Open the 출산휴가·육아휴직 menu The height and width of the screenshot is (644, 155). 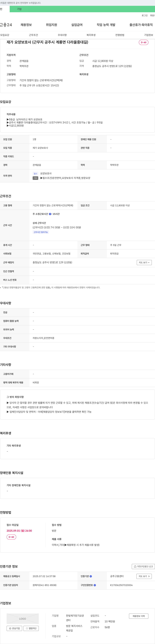point(141,25)
